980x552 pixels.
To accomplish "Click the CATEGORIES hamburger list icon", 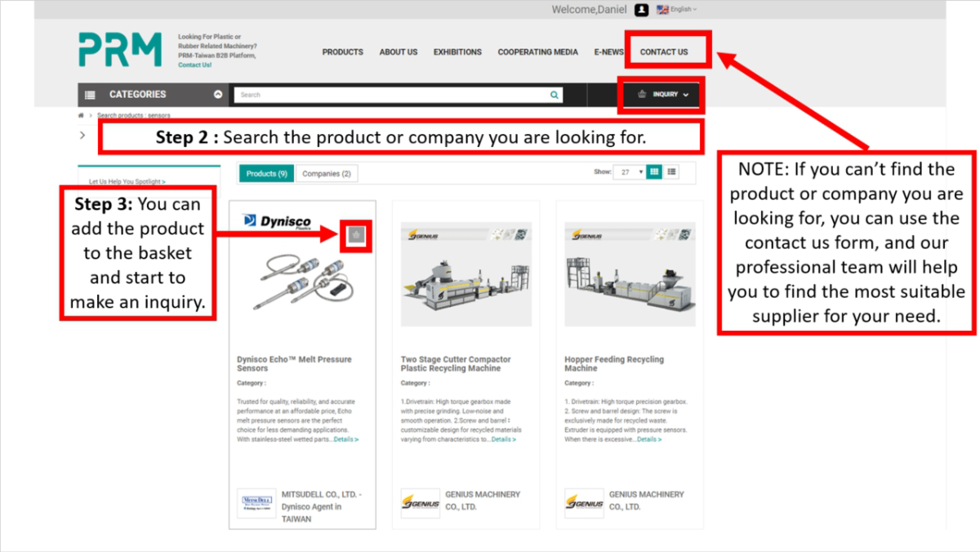I will point(91,95).
